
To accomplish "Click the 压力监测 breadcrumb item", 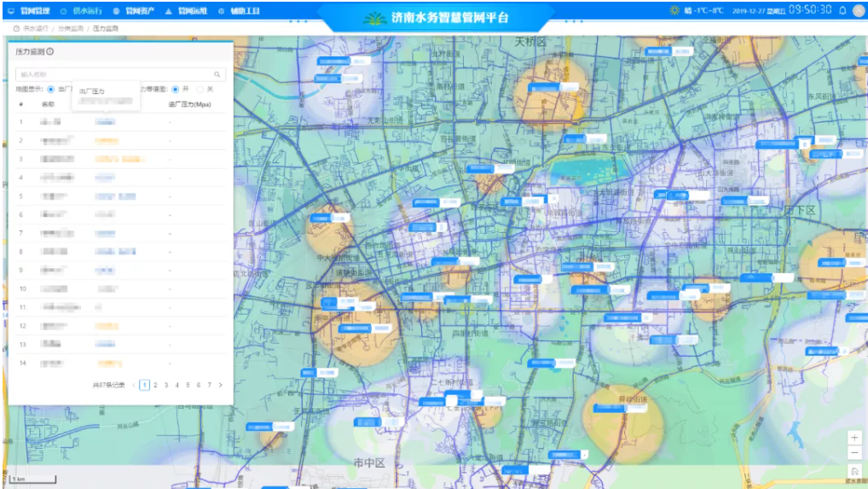I will [x=105, y=28].
